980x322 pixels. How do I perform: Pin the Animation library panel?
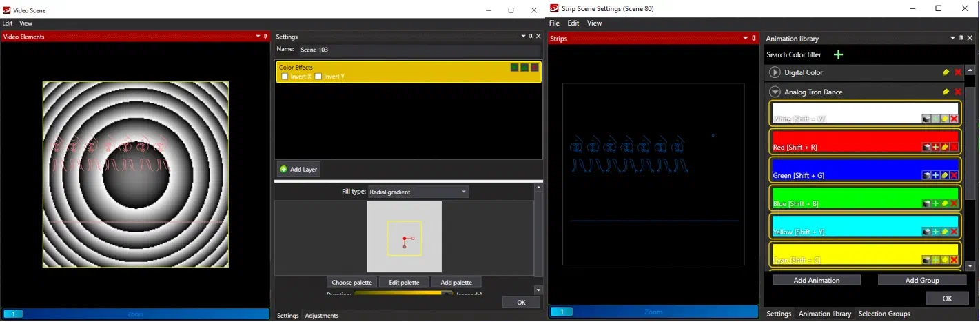[961, 39]
